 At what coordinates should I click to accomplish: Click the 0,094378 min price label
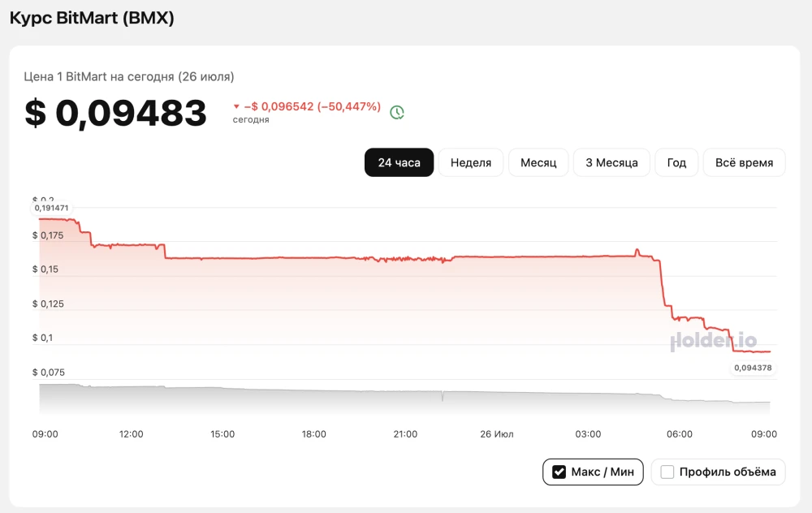click(x=753, y=368)
